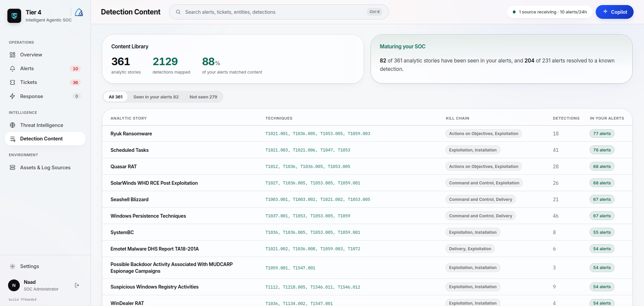The height and width of the screenshot is (306, 644).
Task: Click the Alerts bell icon
Action: pos(12,69)
